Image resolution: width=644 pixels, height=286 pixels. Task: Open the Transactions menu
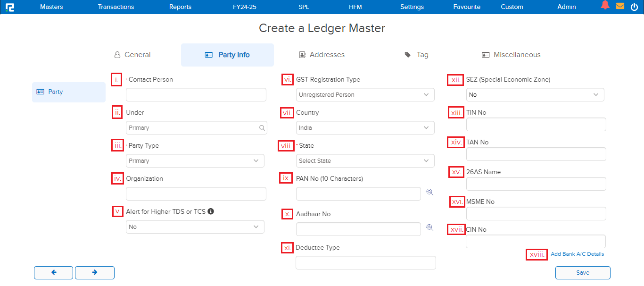coord(116,7)
